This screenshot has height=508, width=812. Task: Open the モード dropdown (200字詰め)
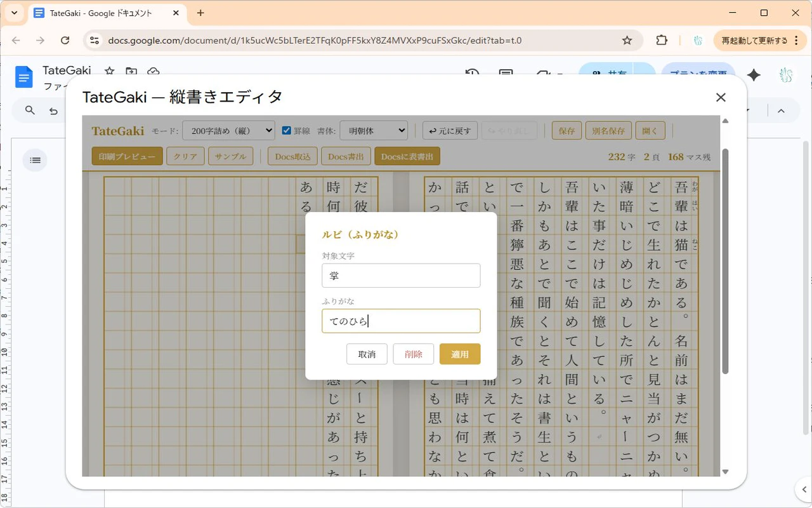[x=229, y=131]
